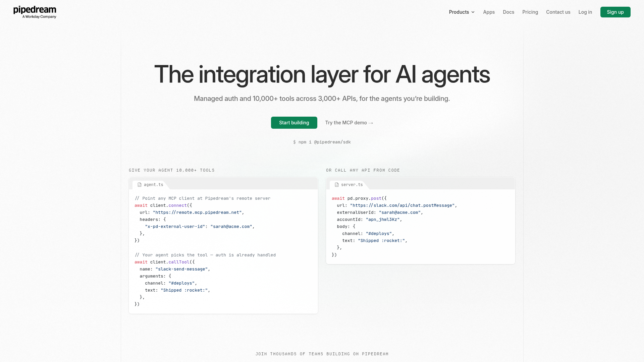Click the Start building button
The image size is (644, 362).
294,123
